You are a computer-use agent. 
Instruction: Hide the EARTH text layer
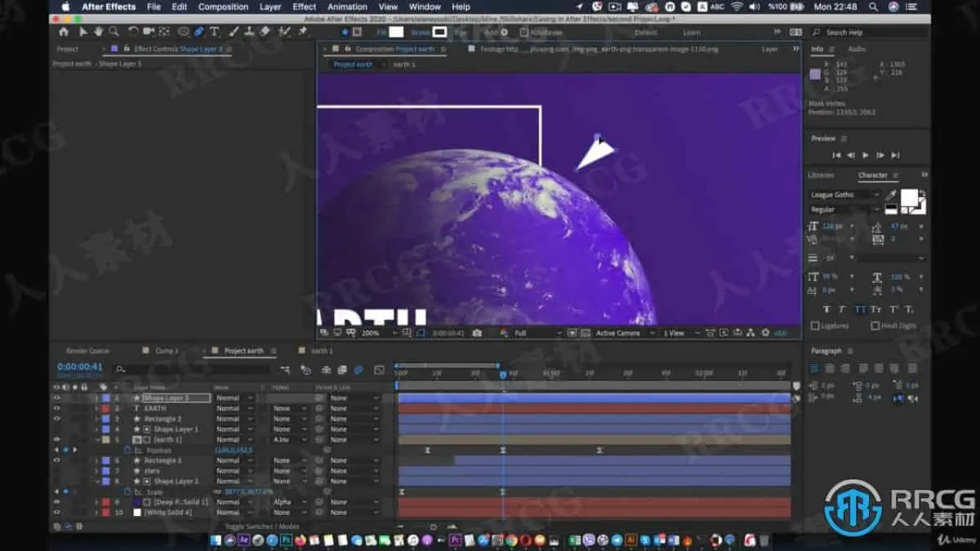coord(56,408)
